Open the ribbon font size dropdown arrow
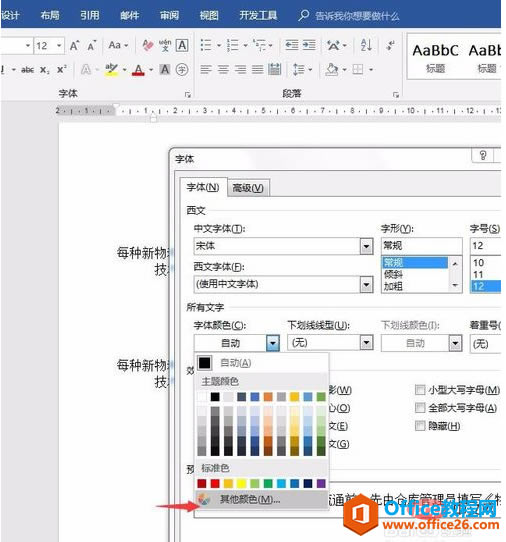Image resolution: width=506 pixels, height=542 pixels. [x=59, y=45]
